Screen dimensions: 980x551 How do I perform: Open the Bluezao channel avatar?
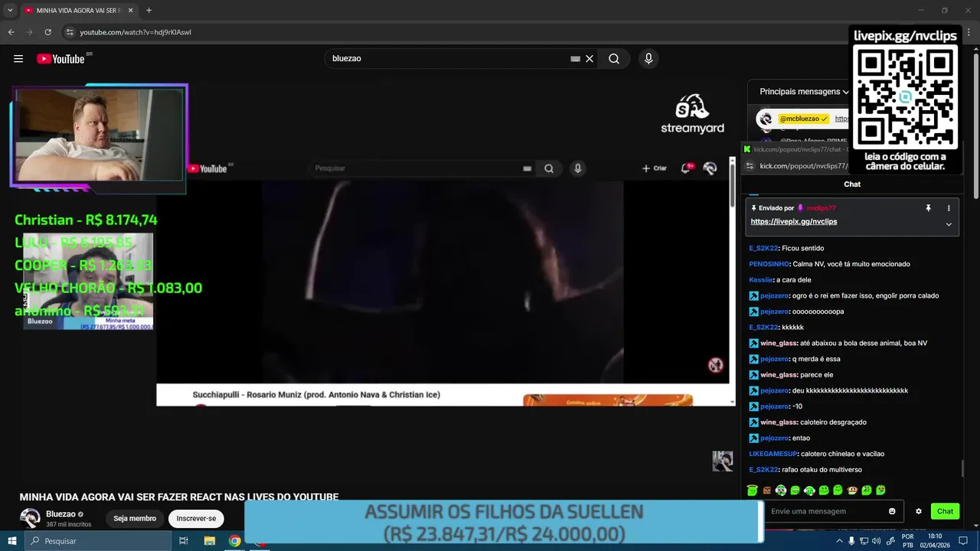30,518
